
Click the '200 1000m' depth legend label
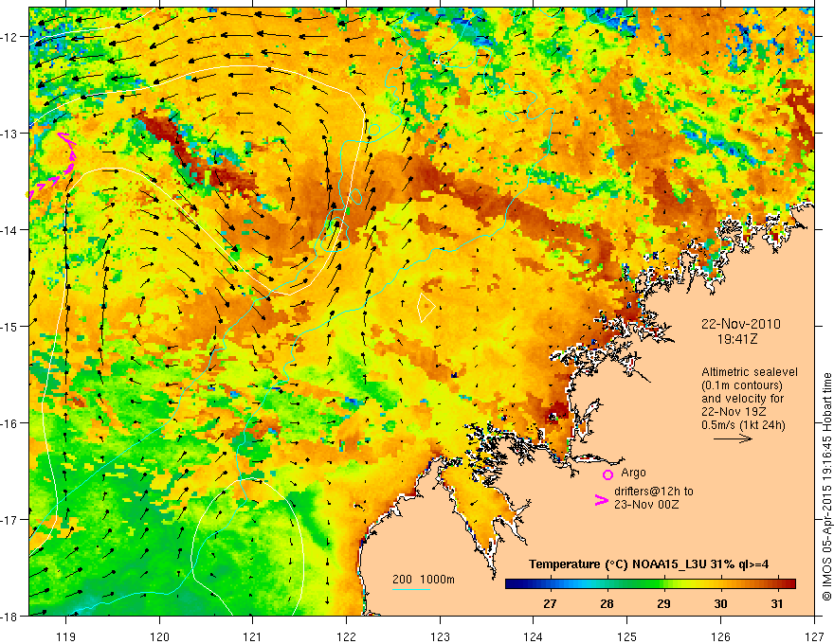point(424,580)
